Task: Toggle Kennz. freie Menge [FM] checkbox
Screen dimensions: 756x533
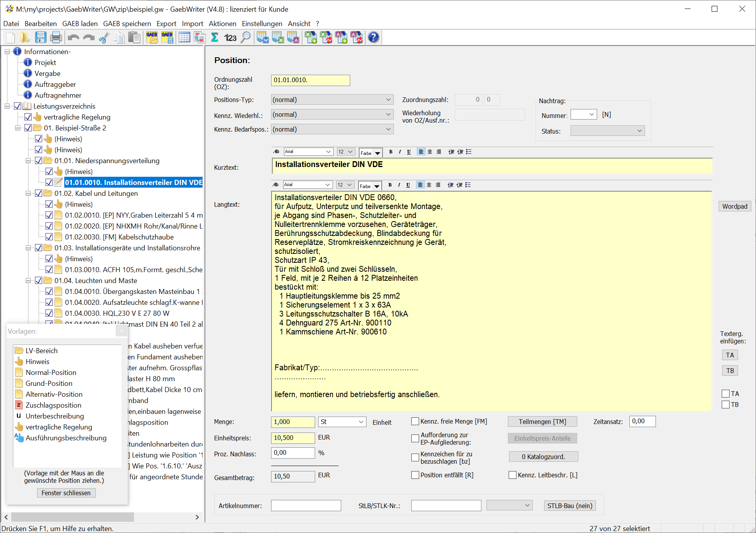Action: click(415, 421)
